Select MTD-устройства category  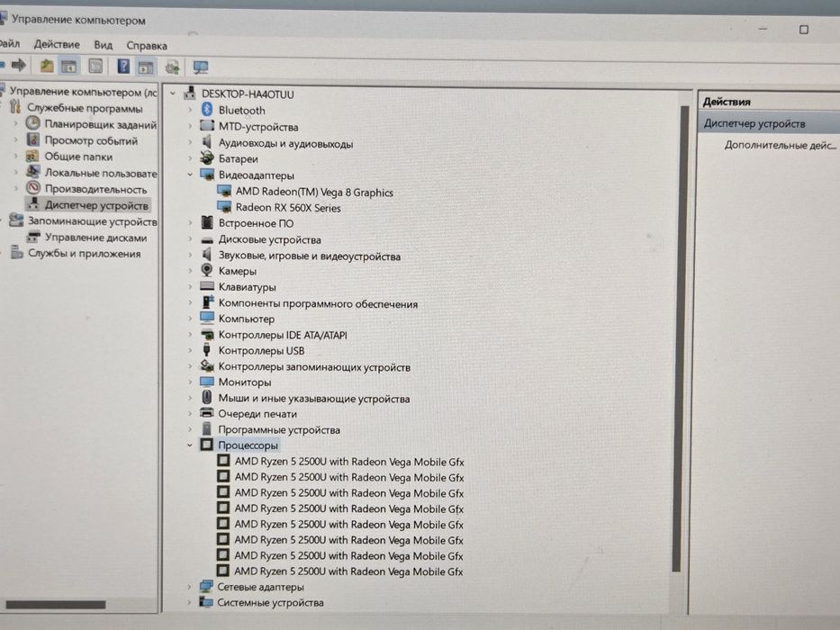tap(258, 126)
